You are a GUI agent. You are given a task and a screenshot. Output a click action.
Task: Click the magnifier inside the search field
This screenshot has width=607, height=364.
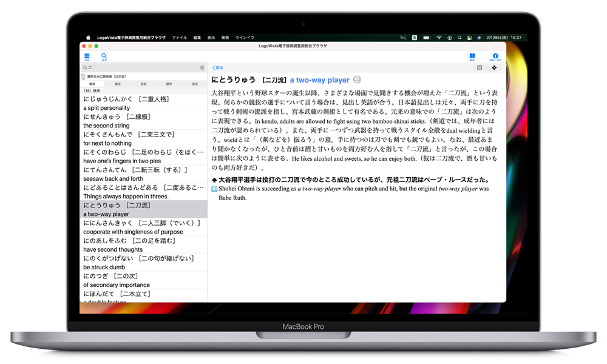pyautogui.click(x=85, y=68)
